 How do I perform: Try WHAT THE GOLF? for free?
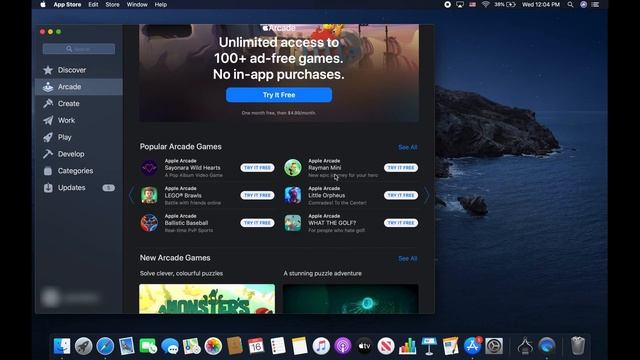[401, 223]
